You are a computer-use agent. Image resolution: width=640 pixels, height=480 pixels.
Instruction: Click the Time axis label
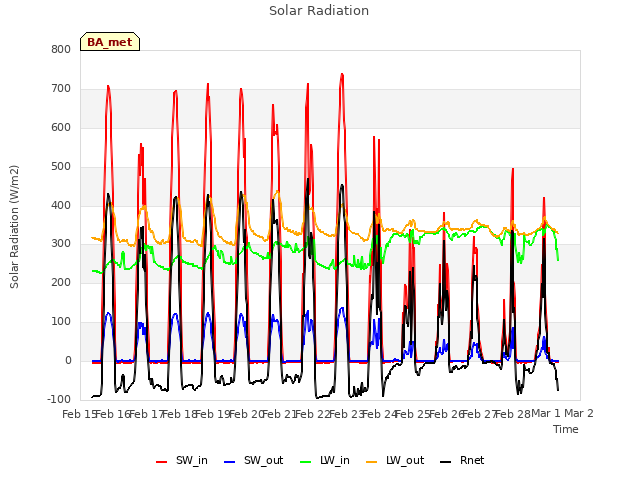point(566,429)
